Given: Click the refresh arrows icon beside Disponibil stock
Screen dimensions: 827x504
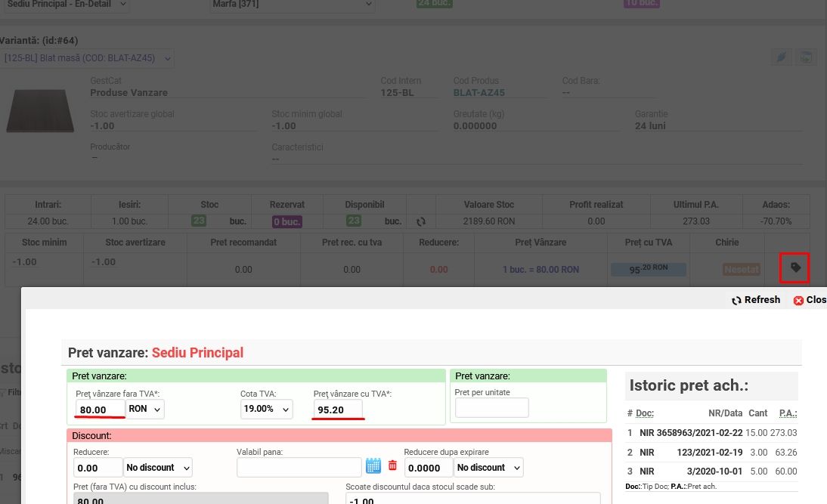Looking at the screenshot, I should click(x=421, y=221).
